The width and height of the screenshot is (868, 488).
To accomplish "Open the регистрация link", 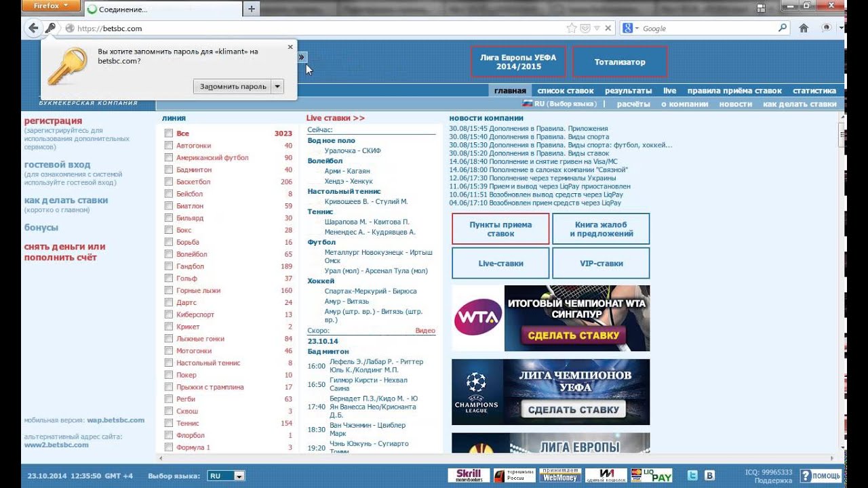I will point(53,121).
